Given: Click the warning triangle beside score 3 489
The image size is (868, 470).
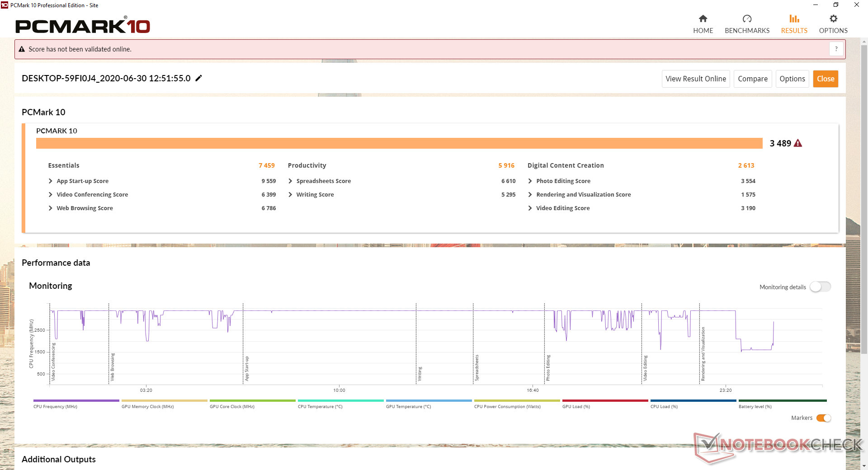Looking at the screenshot, I should click(798, 143).
